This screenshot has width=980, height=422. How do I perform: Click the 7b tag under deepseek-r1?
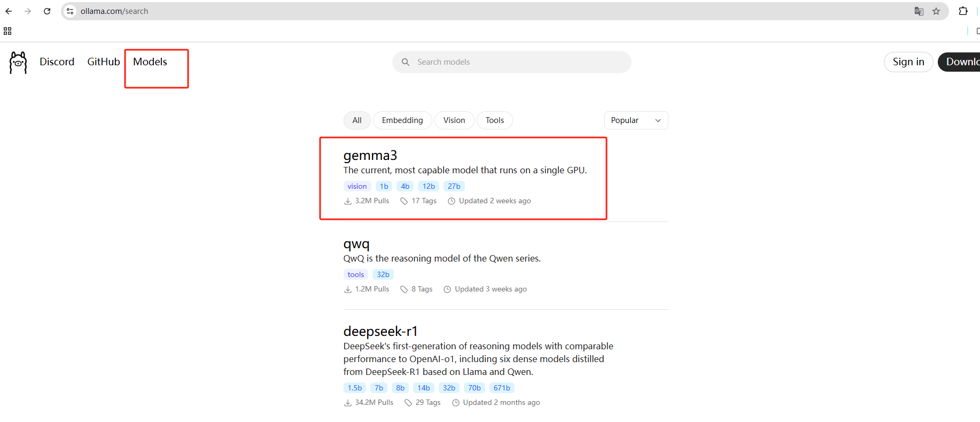pos(379,388)
